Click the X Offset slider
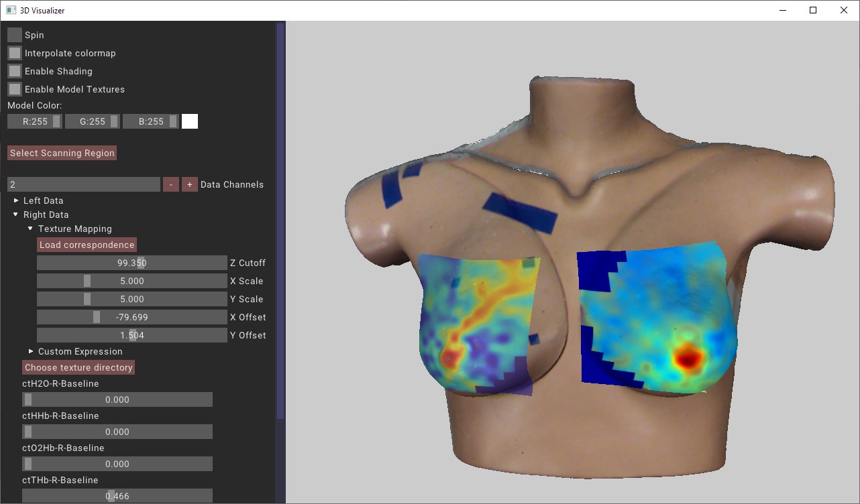Image resolution: width=860 pixels, height=504 pixels. coord(132,317)
